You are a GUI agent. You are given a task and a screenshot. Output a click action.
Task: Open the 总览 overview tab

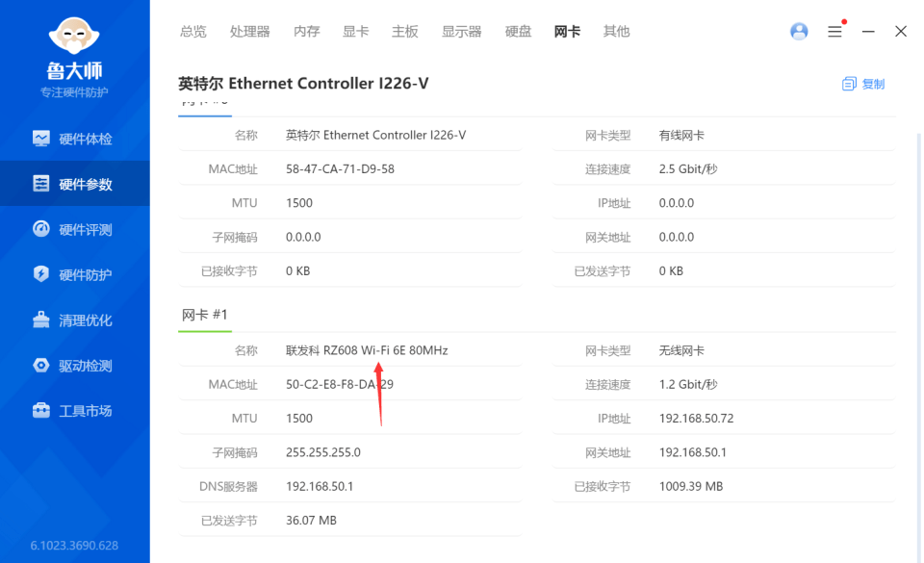(x=192, y=31)
